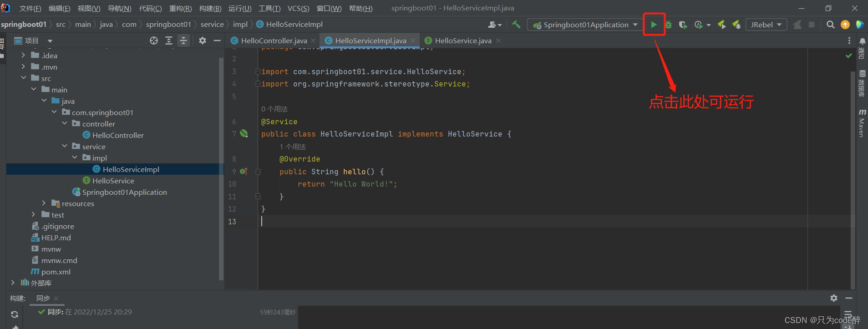
Task: Click the implements gutter icon on line 9
Action: [244, 171]
